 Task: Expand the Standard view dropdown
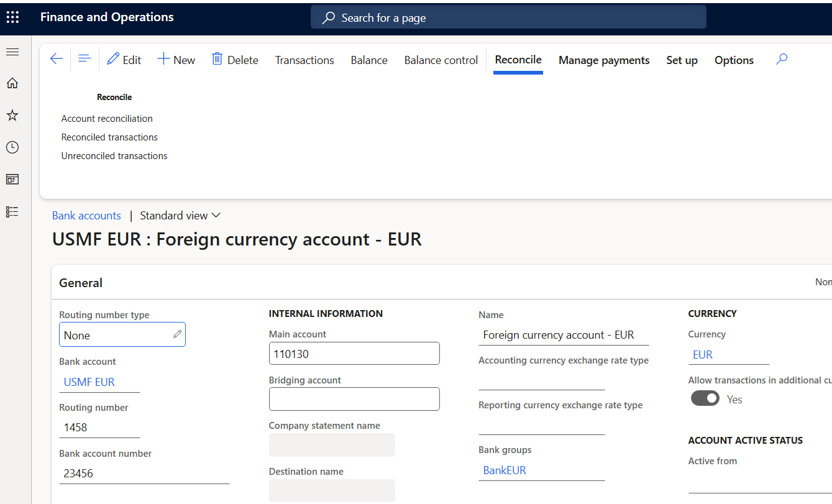pyautogui.click(x=180, y=216)
